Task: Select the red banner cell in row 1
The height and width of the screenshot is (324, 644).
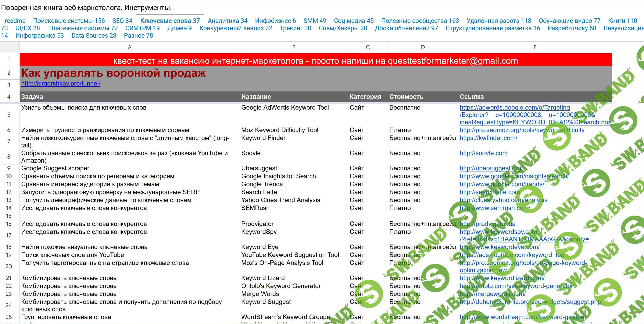Action: 316,61
